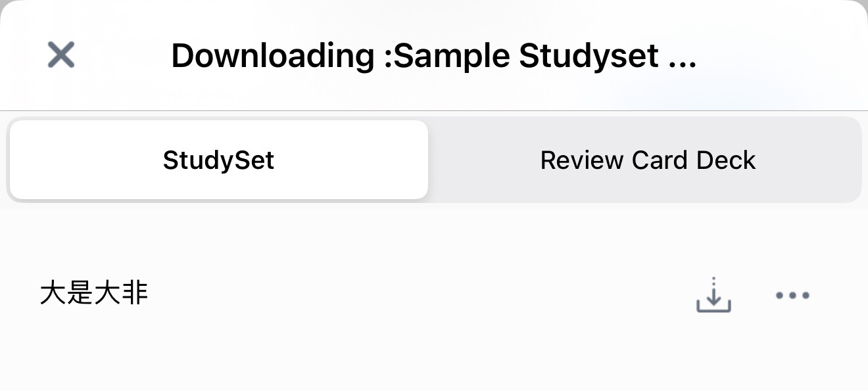The height and width of the screenshot is (391, 868).
Task: Return to the StudySet list view
Action: coord(219,160)
